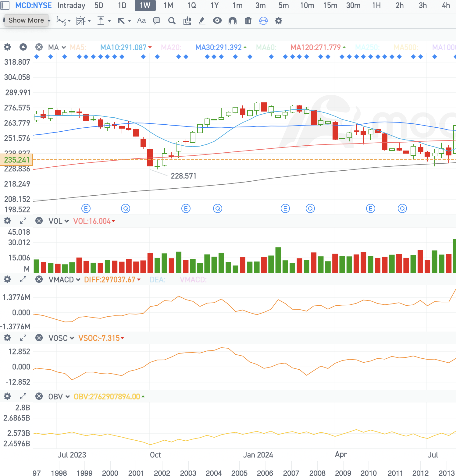Select the Intraday timeframe

(71, 5)
